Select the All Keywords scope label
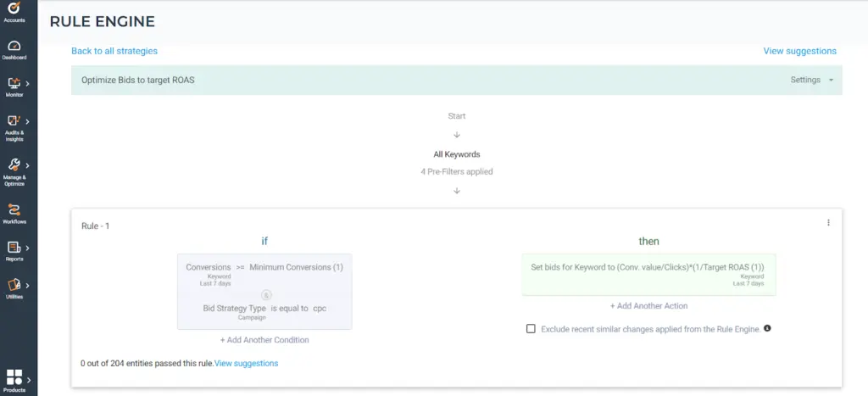Image resolution: width=868 pixels, height=396 pixels. point(457,154)
